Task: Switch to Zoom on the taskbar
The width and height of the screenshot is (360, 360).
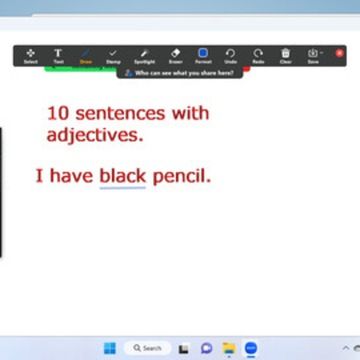Action: click(x=251, y=348)
